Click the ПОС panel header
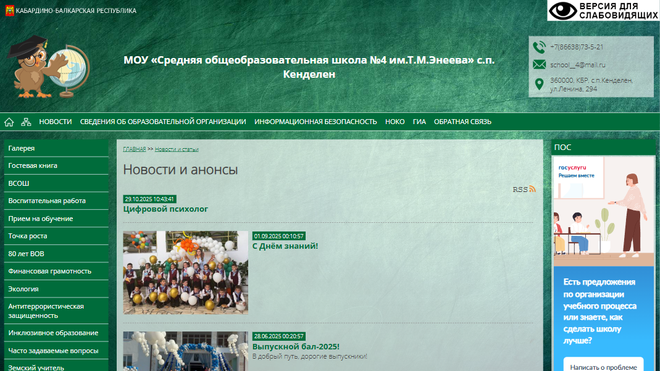Screen dimensions: 660x371 (x=604, y=147)
